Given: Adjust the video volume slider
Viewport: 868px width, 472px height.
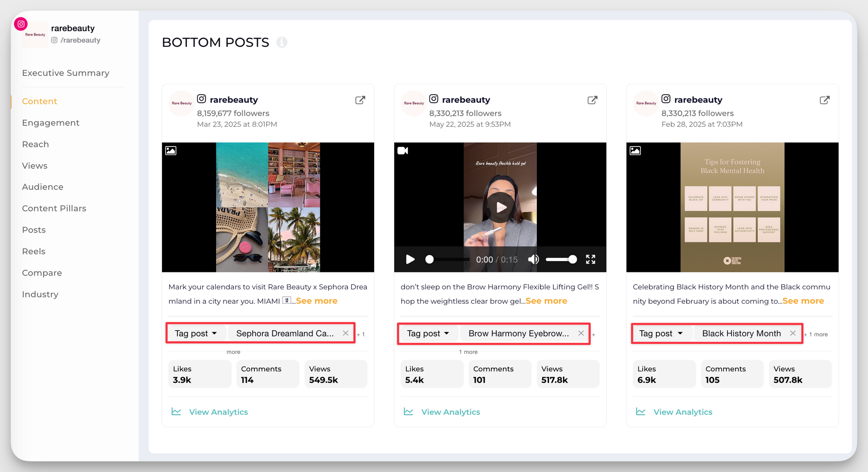Looking at the screenshot, I should 561,259.
